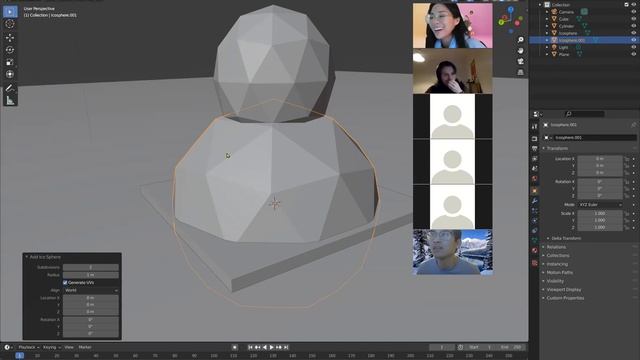Viewport: 640px width, 360px height.
Task: Hide the Collection in outliner
Action: click(633, 4)
